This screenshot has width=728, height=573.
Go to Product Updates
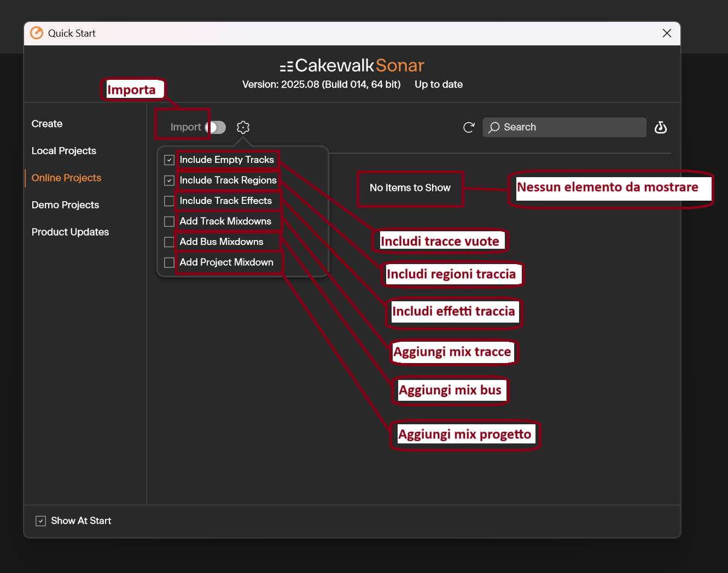click(x=70, y=232)
